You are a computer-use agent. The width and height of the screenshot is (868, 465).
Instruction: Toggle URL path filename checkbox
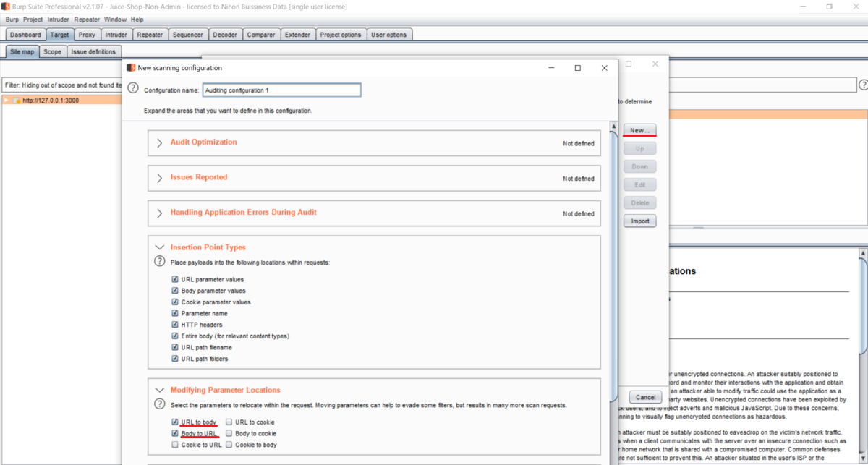(x=175, y=347)
